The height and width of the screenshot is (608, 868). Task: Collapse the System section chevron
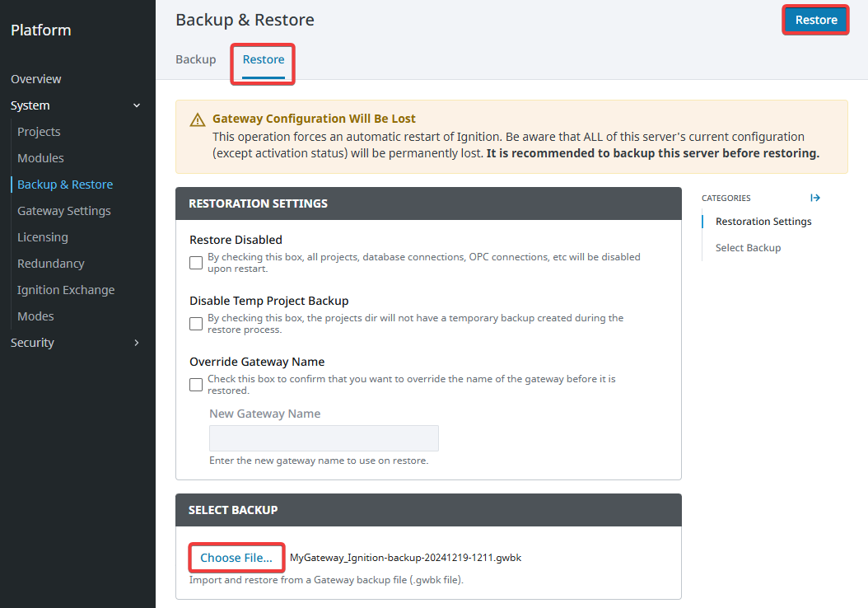[x=136, y=105]
